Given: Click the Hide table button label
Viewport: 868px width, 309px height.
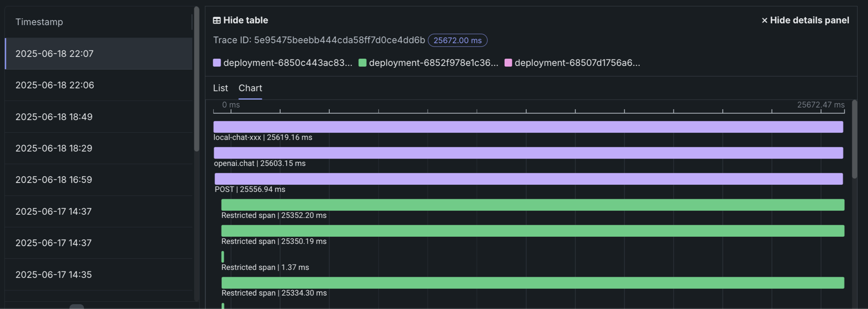Looking at the screenshot, I should [245, 20].
